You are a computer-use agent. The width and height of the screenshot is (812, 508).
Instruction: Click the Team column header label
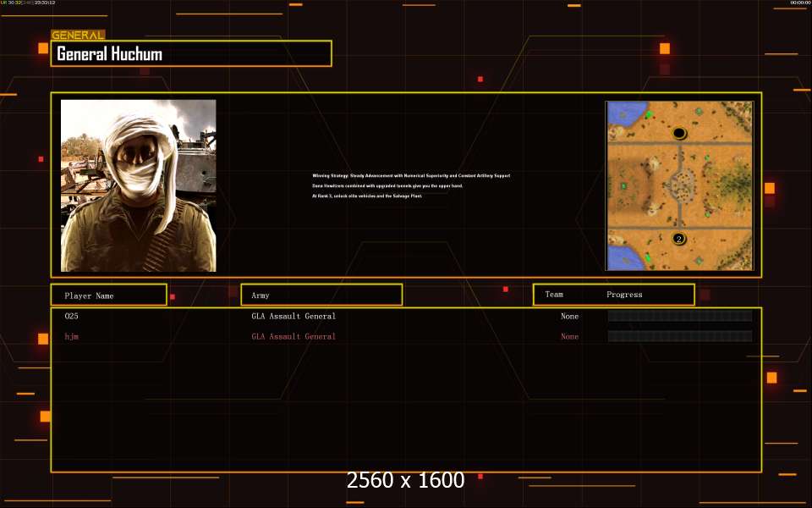click(x=554, y=295)
